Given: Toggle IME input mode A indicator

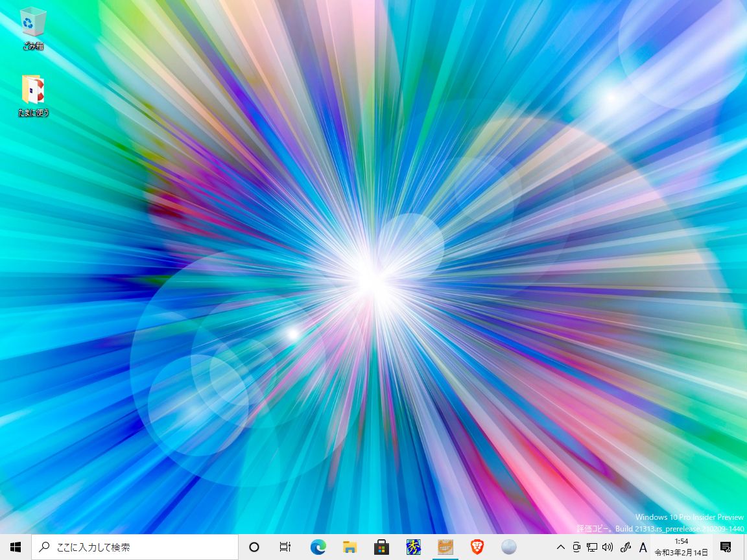Looking at the screenshot, I should pos(643,547).
